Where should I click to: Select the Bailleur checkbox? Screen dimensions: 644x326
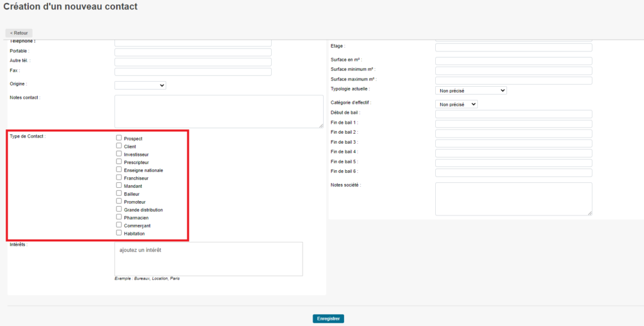[119, 193]
